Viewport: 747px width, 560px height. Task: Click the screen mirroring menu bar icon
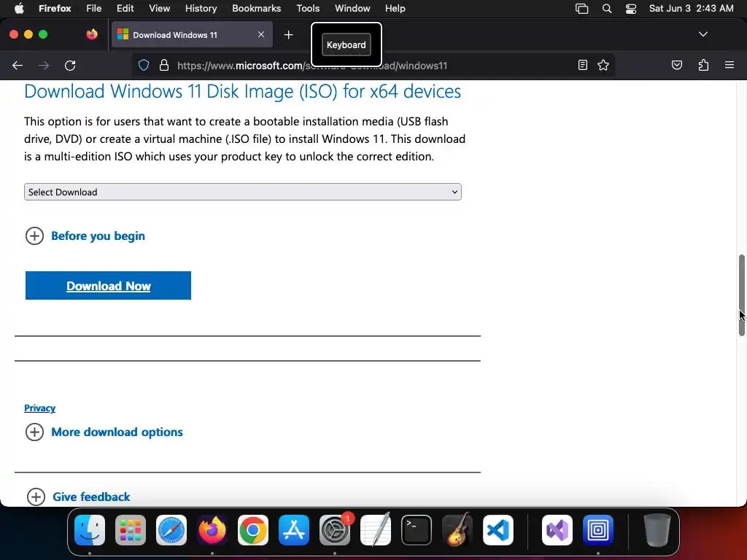581,9
